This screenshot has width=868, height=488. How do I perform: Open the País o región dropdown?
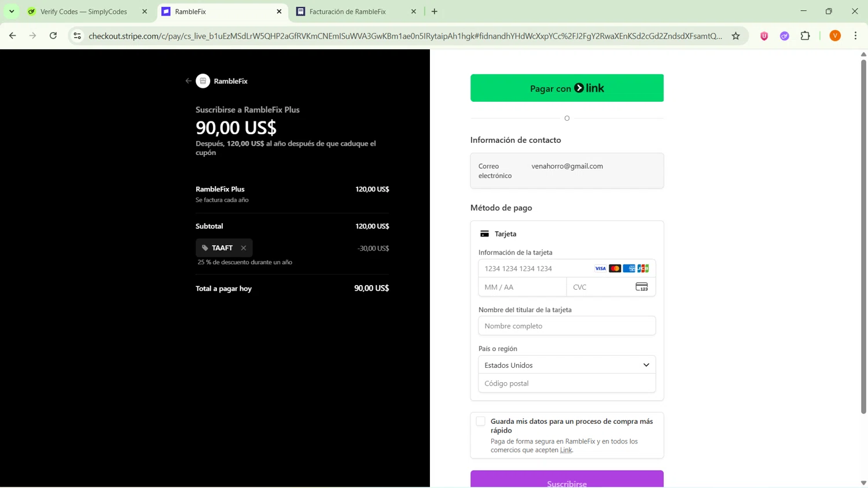click(567, 365)
